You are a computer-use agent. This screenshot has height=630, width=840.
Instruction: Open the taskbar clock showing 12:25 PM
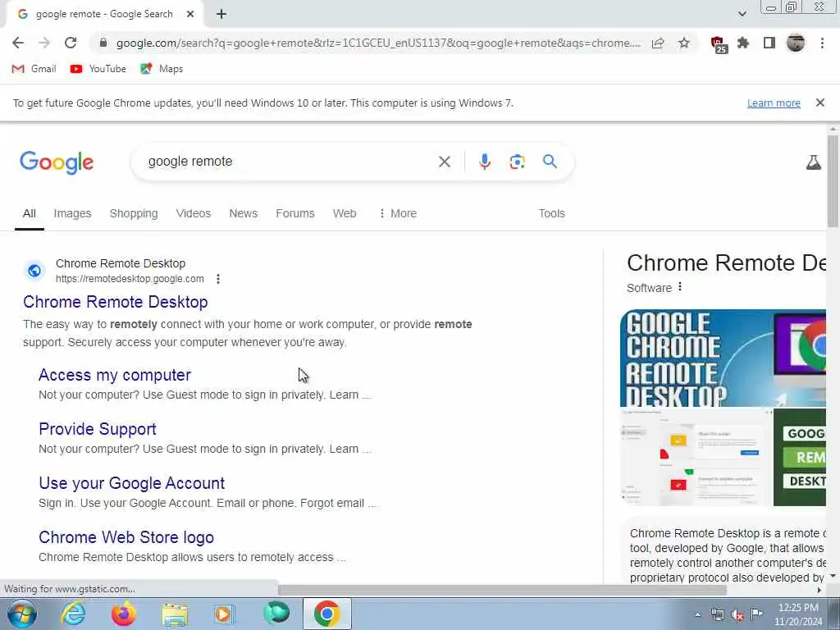[x=797, y=614]
